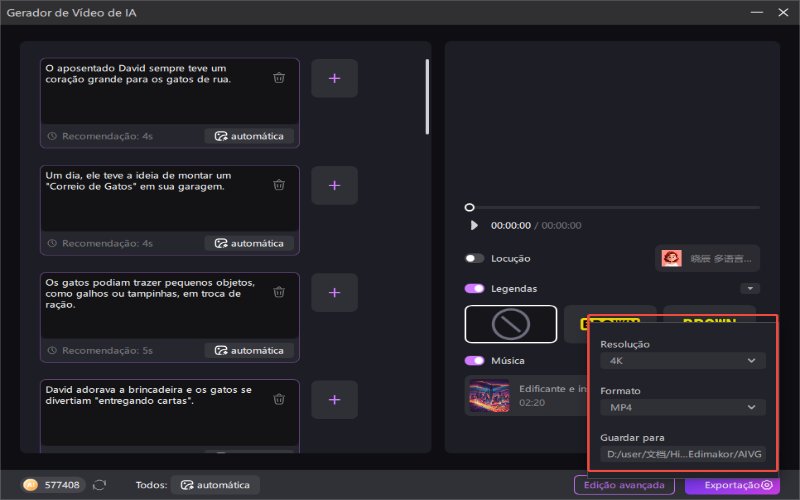Click the refresh icon beside coin balance

[x=100, y=485]
